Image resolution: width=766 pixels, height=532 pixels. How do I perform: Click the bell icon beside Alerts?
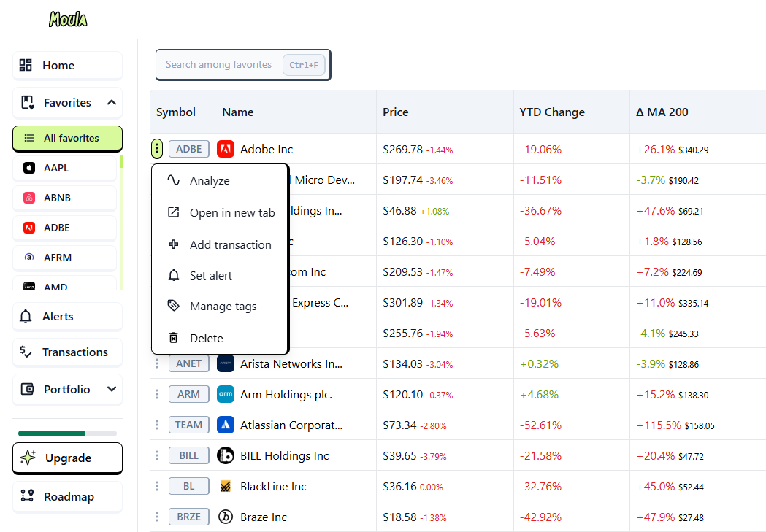pyautogui.click(x=26, y=316)
